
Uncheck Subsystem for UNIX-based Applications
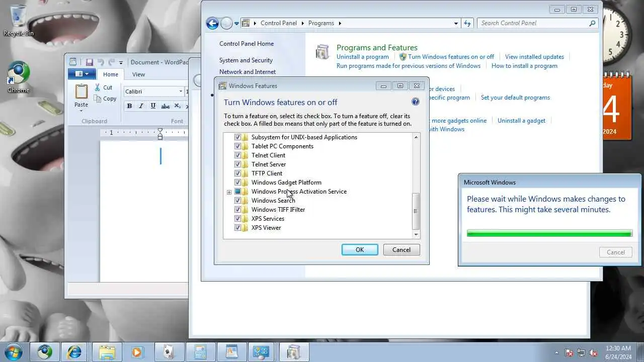coord(238,137)
